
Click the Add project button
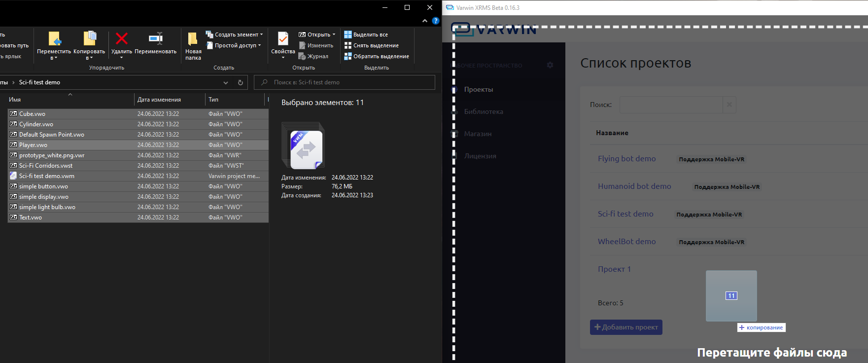(626, 327)
